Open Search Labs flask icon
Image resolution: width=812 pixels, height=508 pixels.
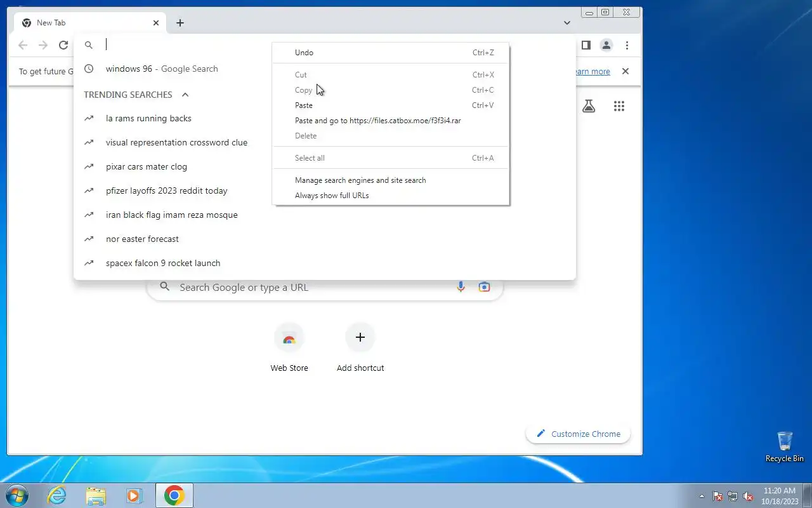[x=589, y=106]
